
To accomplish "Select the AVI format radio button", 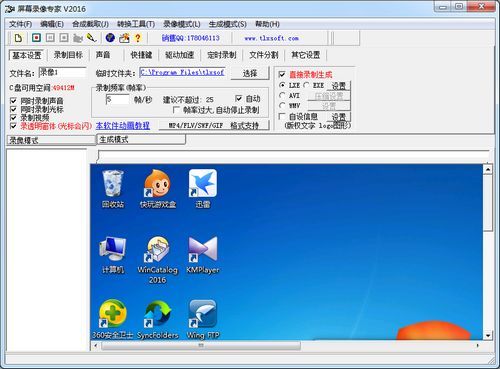I will tap(282, 96).
